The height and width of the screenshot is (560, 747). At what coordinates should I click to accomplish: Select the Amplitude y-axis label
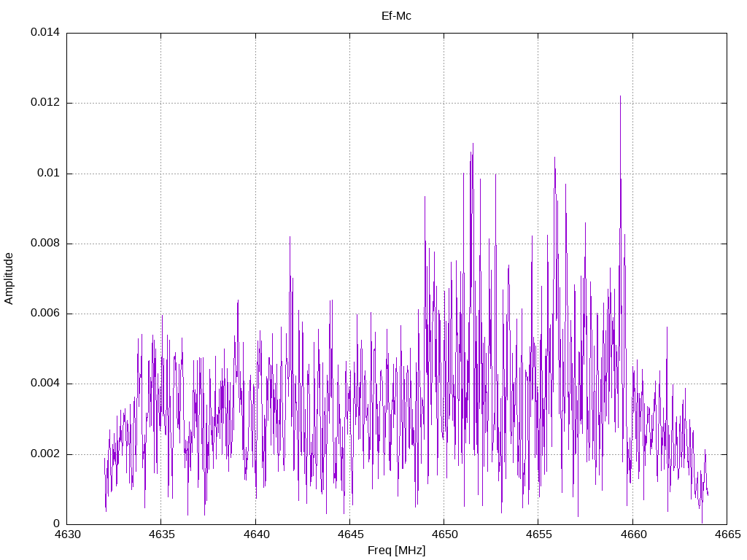coord(9,279)
